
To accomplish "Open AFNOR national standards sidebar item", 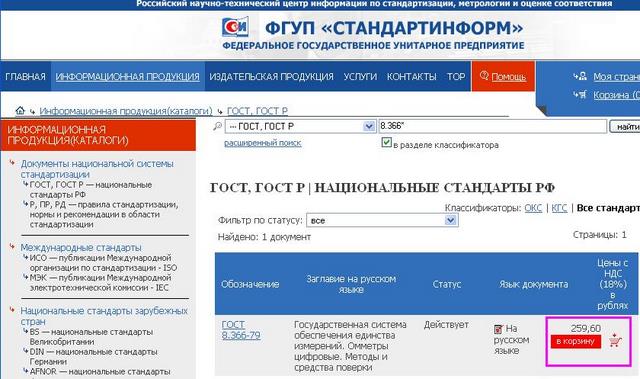I will [100, 372].
